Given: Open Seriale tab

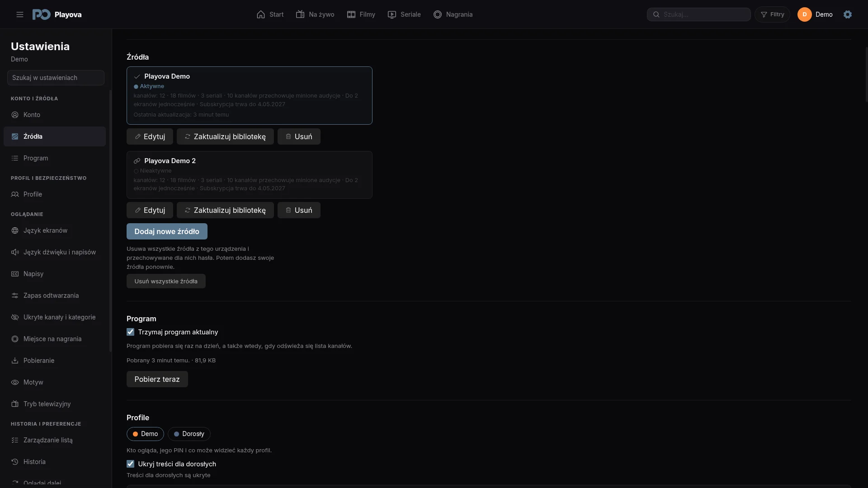Looking at the screenshot, I should [x=404, y=14].
